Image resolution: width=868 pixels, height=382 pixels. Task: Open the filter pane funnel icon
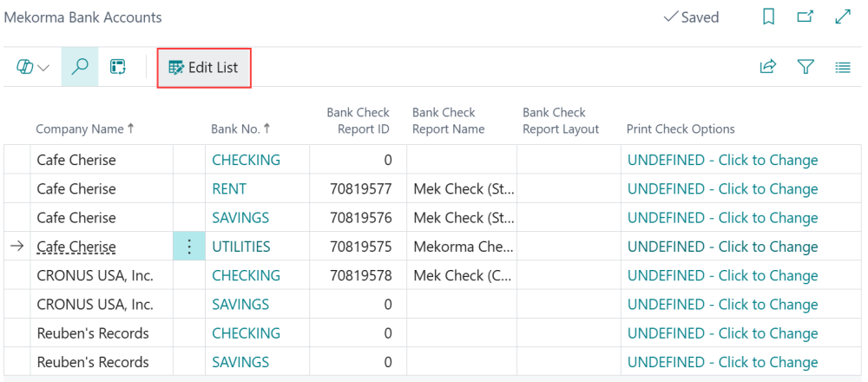point(806,68)
